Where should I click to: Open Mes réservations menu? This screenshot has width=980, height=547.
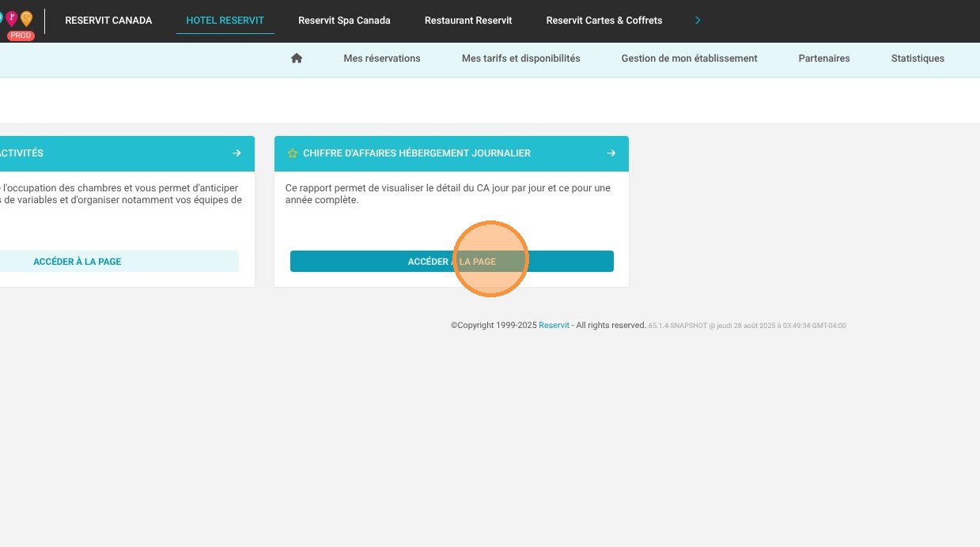[382, 58]
